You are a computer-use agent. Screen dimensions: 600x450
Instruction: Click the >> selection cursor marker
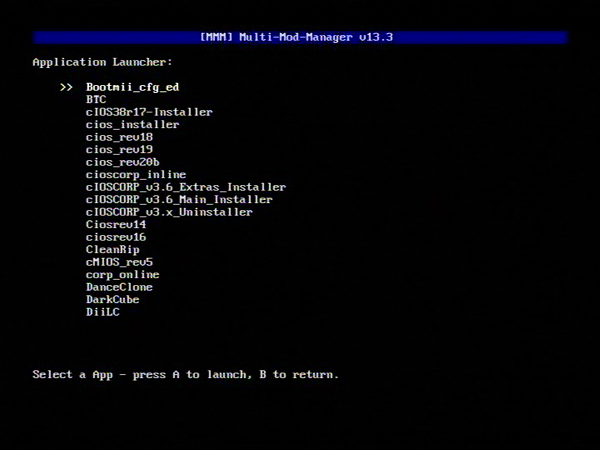[67, 88]
